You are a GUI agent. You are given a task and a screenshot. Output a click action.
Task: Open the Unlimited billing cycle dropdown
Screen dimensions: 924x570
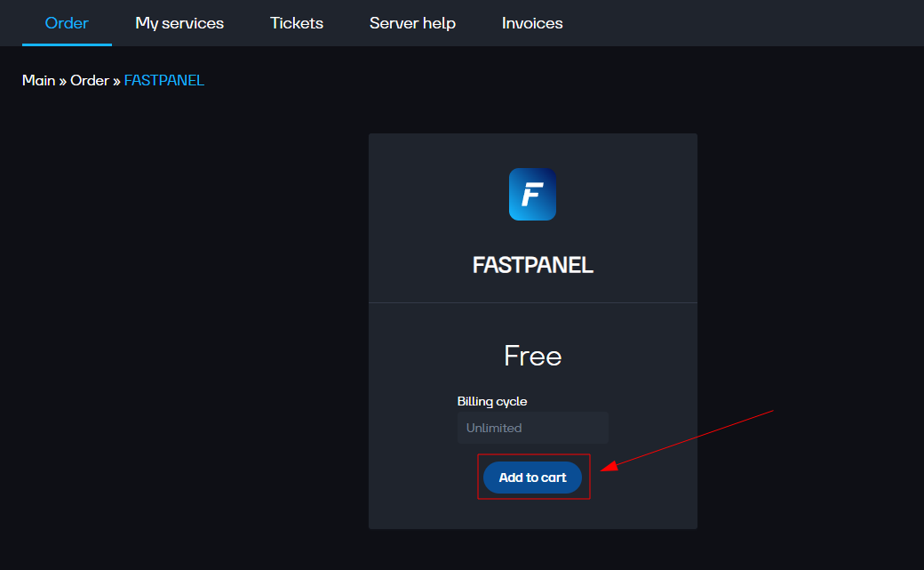pyautogui.click(x=532, y=428)
